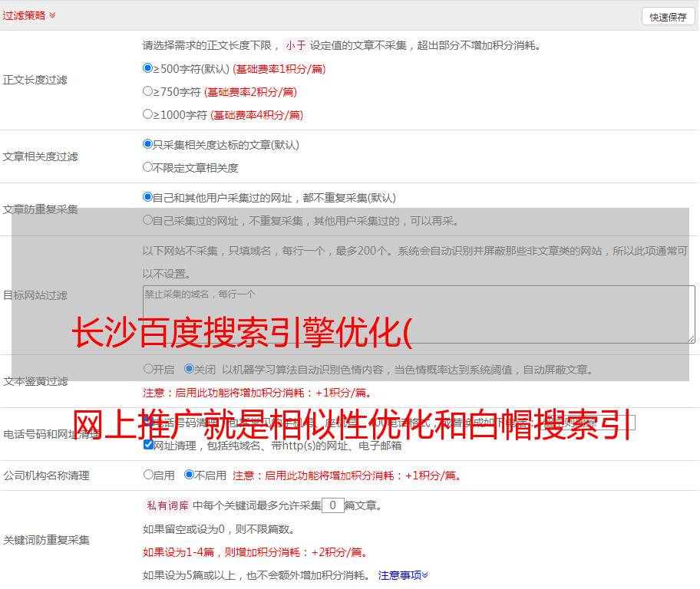Select 自己和其他用户采集过的网址 no-repeat option

(148, 197)
